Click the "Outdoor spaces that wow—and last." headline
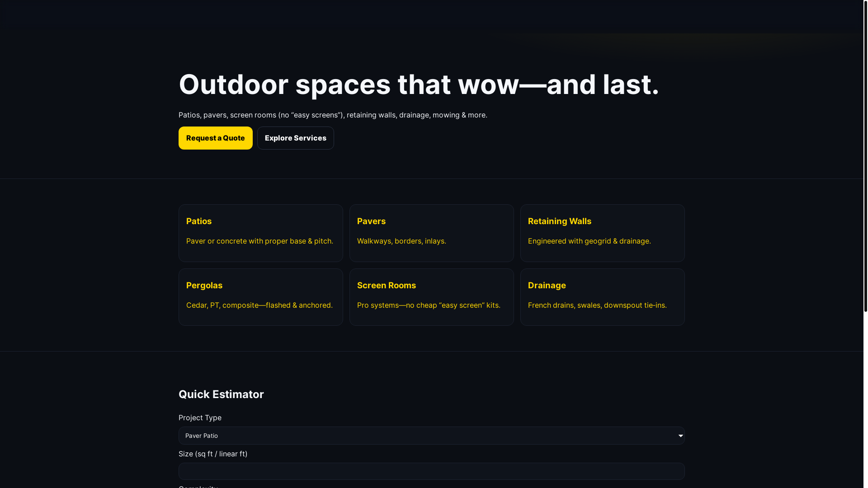 tap(419, 84)
